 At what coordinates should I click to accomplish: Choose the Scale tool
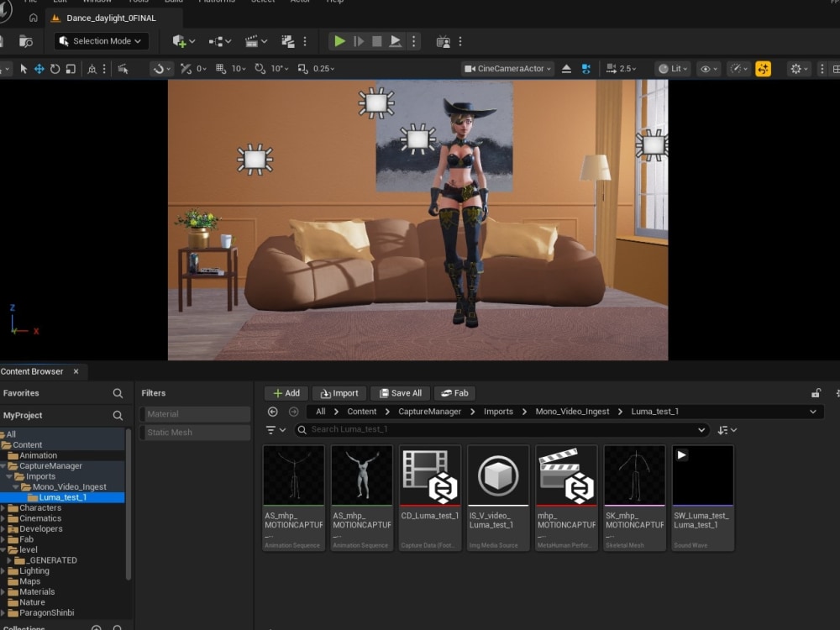71,69
